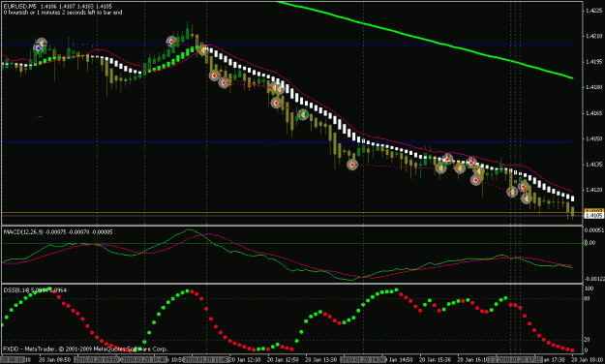Click the highlighted 2010.01.20 11:45 time label

pos(206,360)
